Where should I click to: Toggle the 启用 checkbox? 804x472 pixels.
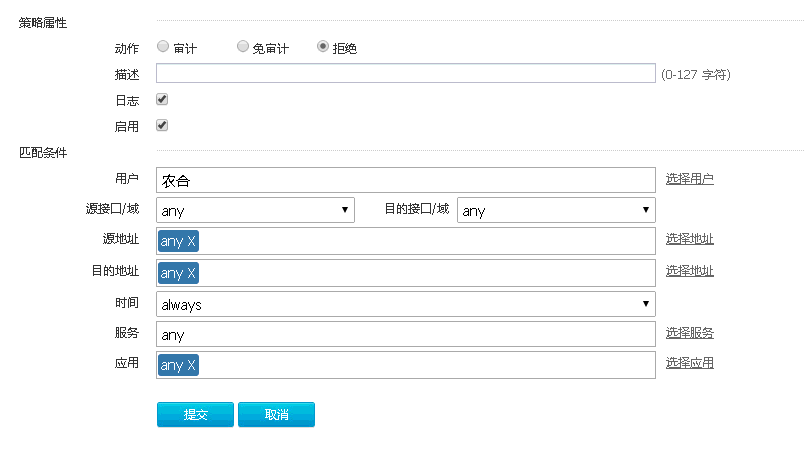coord(162,125)
